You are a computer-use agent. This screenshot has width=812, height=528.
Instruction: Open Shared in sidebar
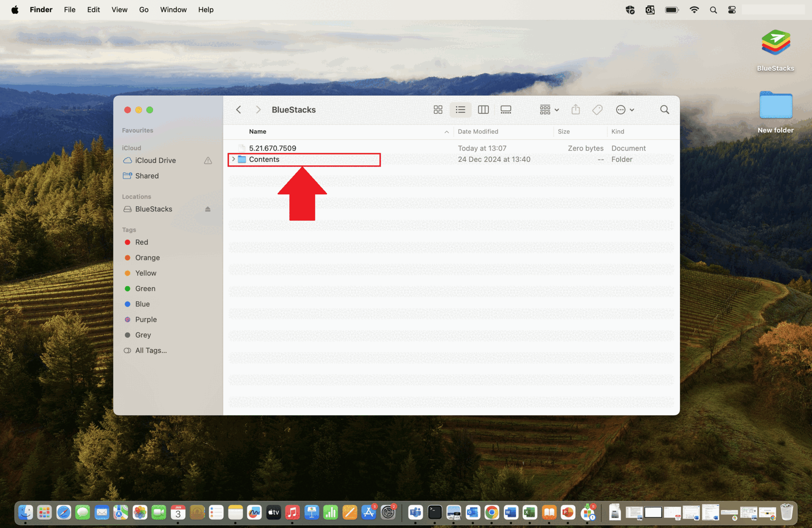[x=147, y=176]
